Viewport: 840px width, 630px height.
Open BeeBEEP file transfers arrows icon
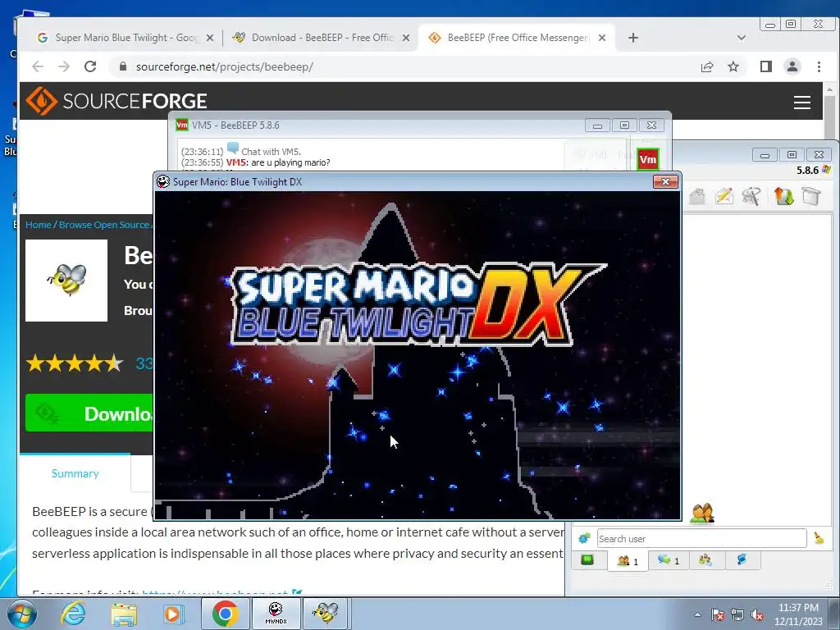pos(783,196)
